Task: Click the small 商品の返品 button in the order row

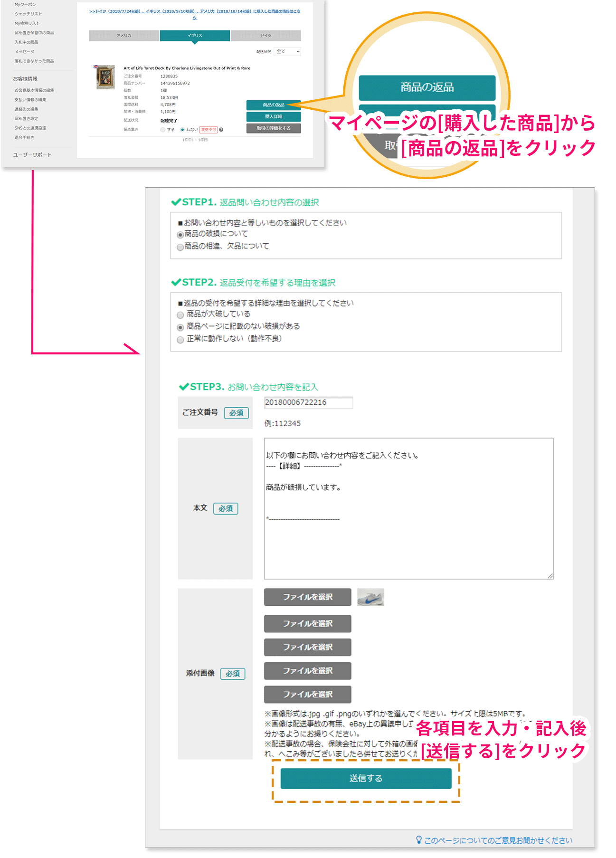Action: click(x=273, y=105)
